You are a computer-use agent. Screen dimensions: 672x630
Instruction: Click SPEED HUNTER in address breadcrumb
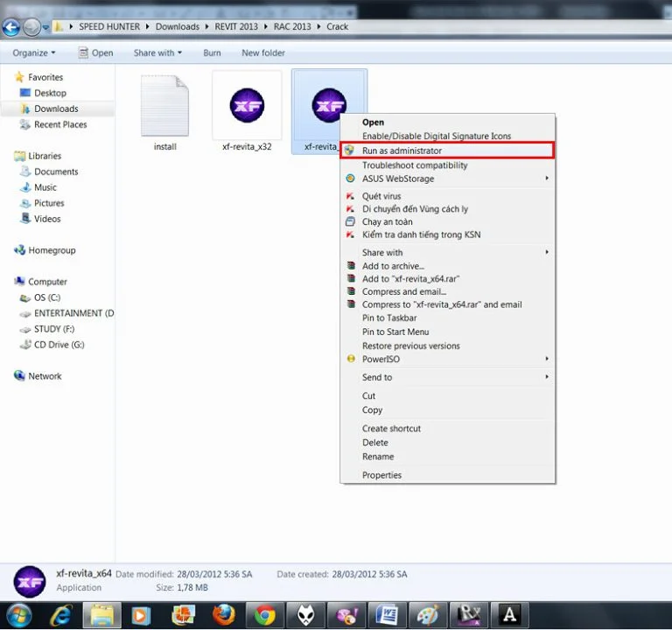(109, 27)
